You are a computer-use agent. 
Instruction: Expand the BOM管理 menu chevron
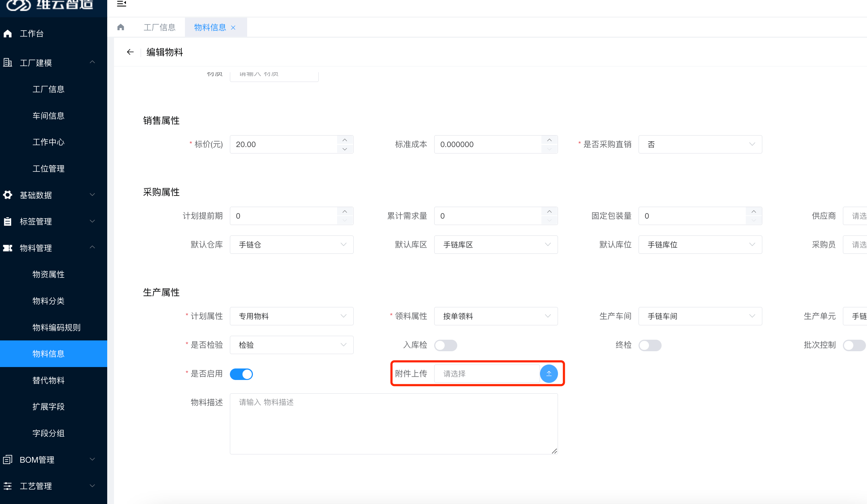click(92, 459)
